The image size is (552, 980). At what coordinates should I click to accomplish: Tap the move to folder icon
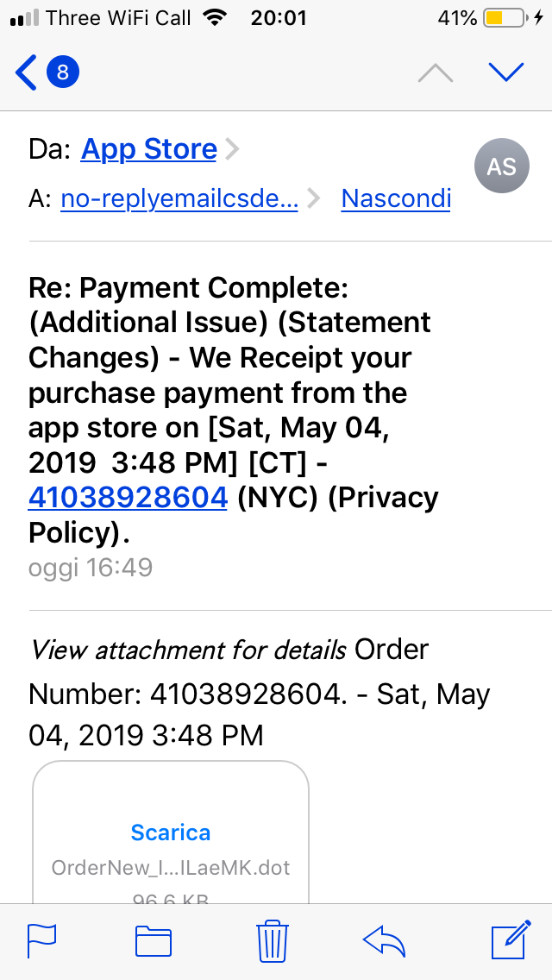[154, 940]
